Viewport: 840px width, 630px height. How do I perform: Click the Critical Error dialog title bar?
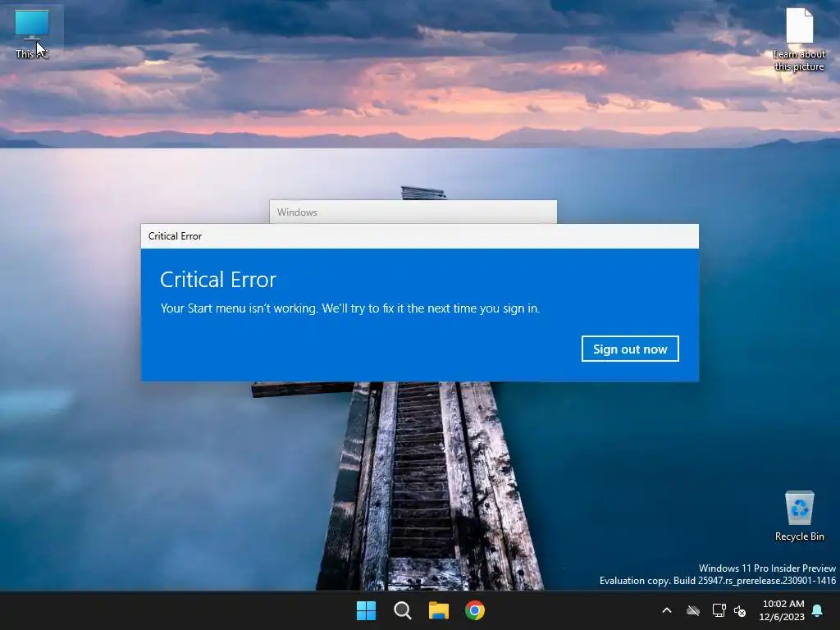[x=419, y=236]
